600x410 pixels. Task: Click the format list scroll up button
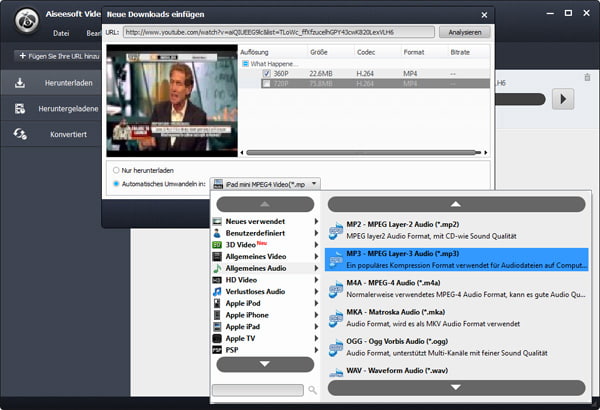(x=457, y=204)
